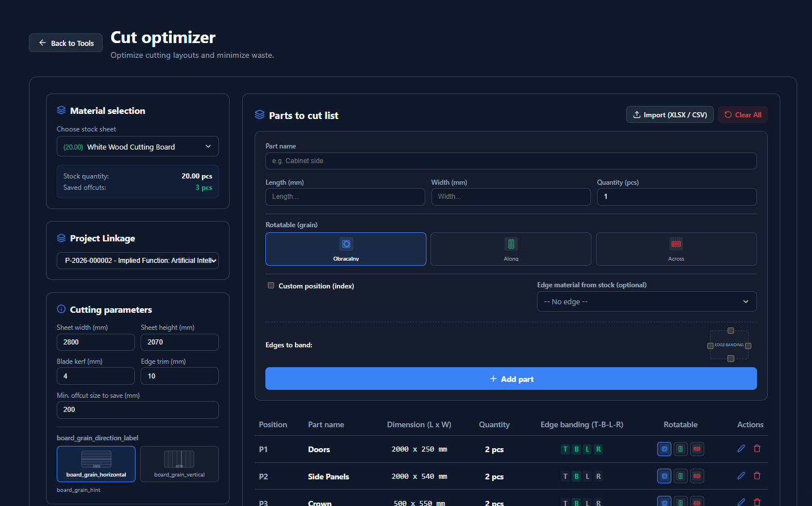The height and width of the screenshot is (506, 812).
Task: Select the Obracalny rotatable grain option
Action: (x=346, y=249)
